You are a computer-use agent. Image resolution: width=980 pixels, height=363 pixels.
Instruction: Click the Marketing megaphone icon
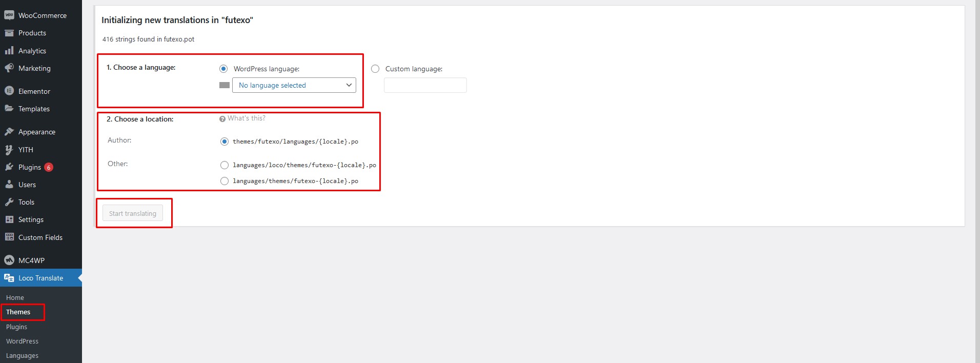pyautogui.click(x=9, y=68)
